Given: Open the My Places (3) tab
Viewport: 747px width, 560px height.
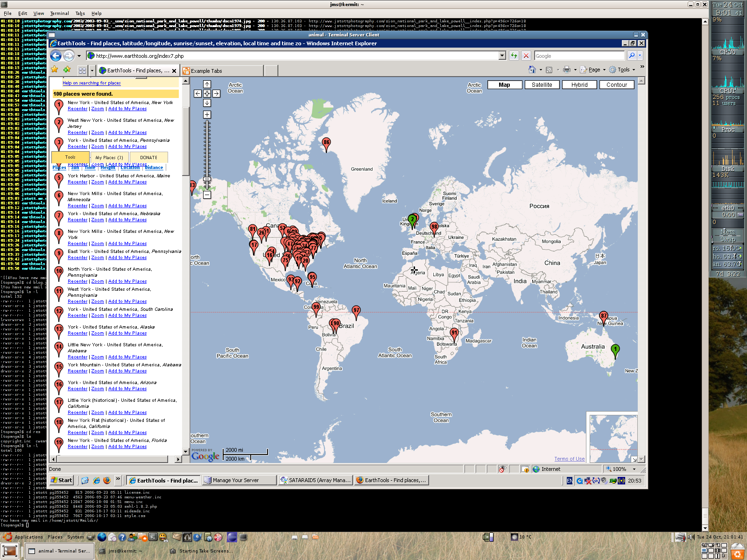Looking at the screenshot, I should coord(109,158).
